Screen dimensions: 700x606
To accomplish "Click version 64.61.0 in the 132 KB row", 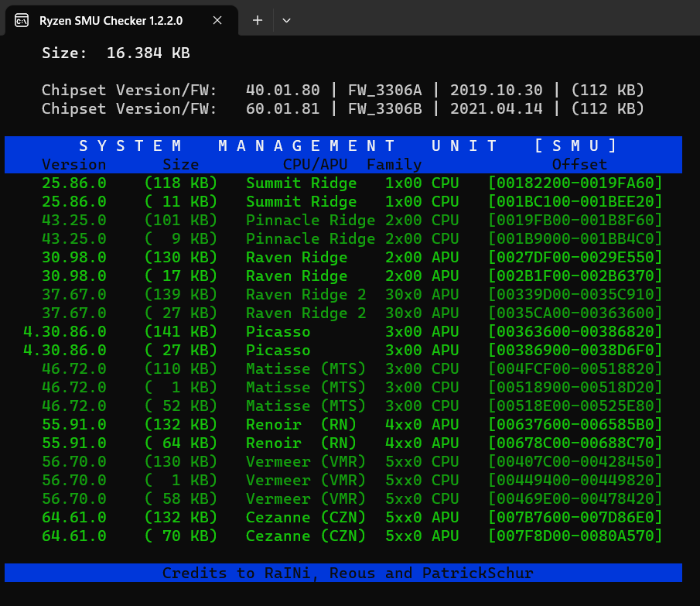I will [74, 518].
